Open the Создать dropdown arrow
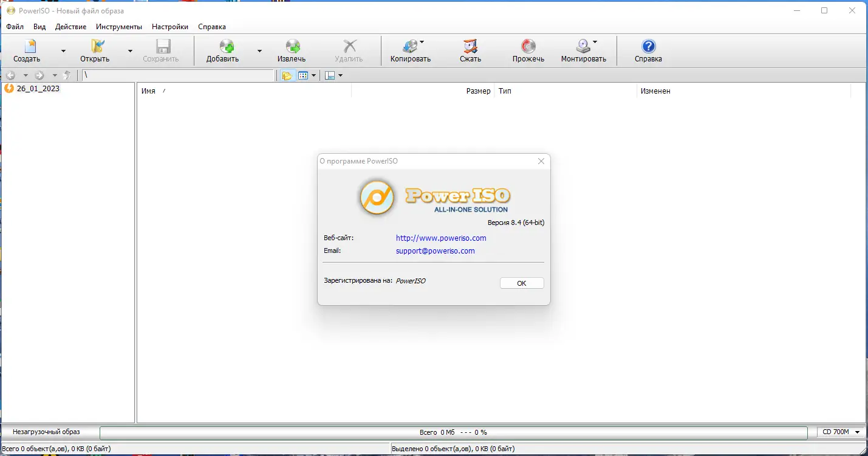The width and height of the screenshot is (868, 456). click(63, 51)
